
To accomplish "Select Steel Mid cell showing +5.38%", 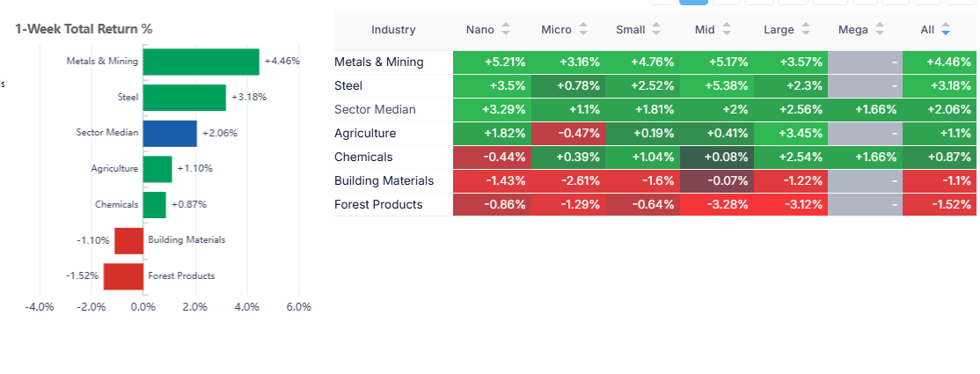I will click(715, 86).
